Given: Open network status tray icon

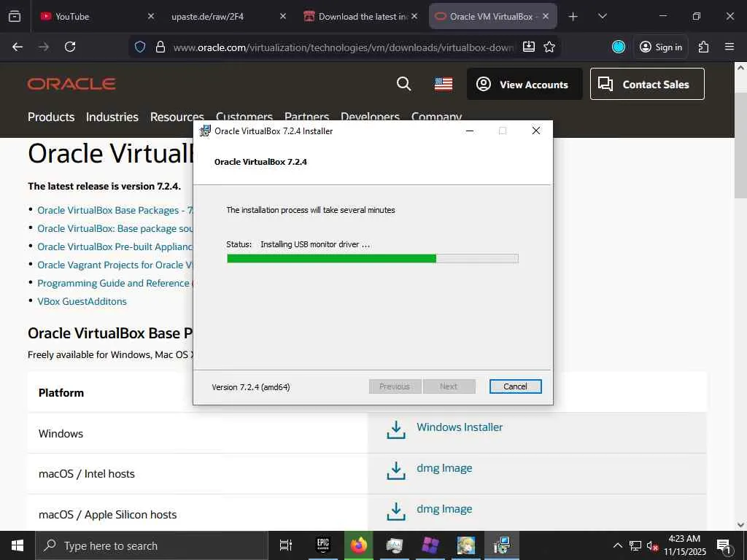Looking at the screenshot, I should (x=635, y=545).
